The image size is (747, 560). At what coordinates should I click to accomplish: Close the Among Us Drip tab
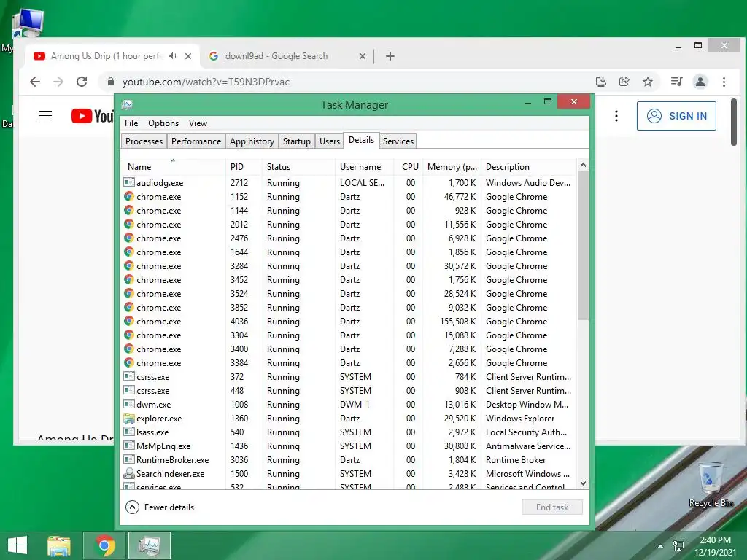188,56
